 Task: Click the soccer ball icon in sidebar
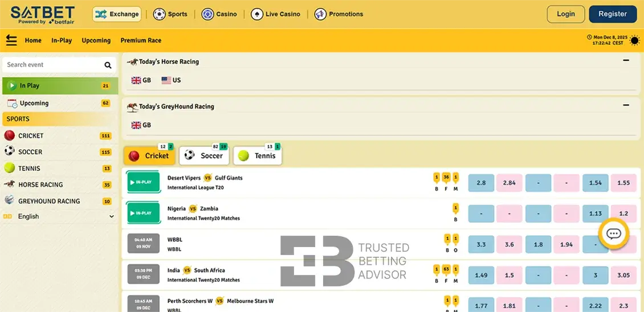(x=10, y=151)
